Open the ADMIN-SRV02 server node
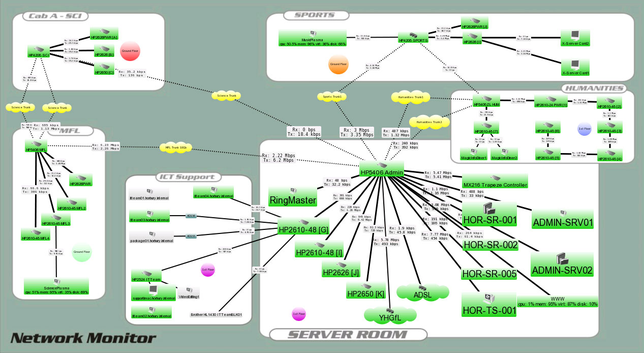The width and height of the screenshot is (644, 353). point(562,264)
